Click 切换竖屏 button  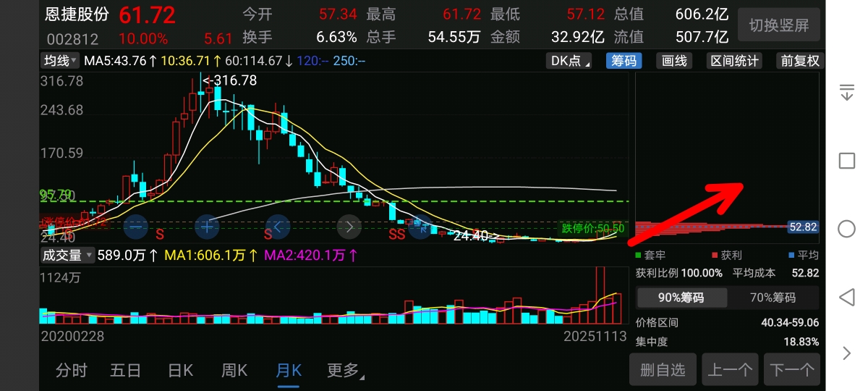pos(779,25)
